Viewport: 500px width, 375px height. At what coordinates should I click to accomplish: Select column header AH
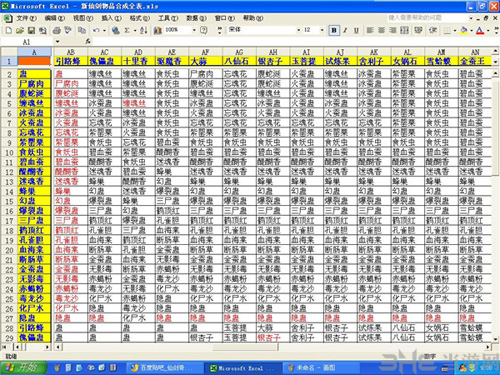click(273, 52)
